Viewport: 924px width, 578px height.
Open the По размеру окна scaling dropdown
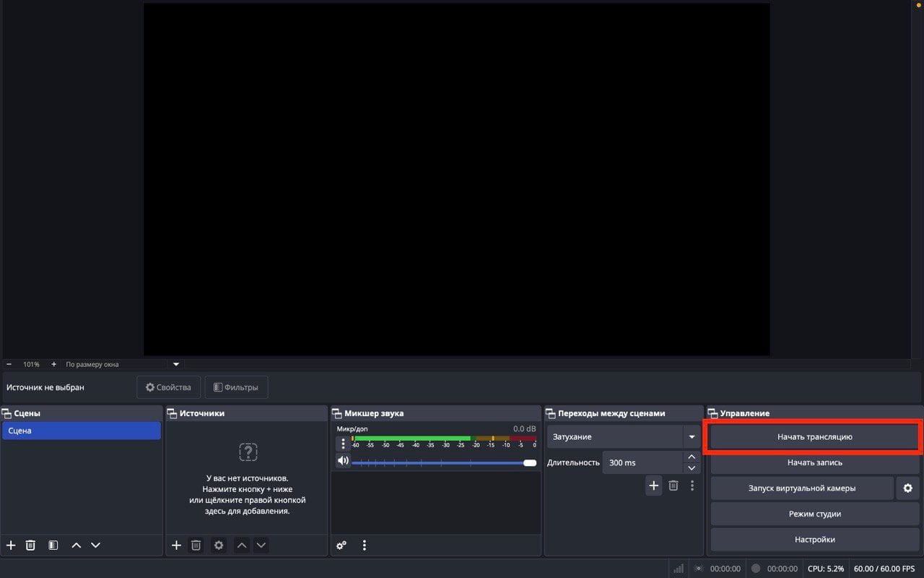pyautogui.click(x=175, y=364)
